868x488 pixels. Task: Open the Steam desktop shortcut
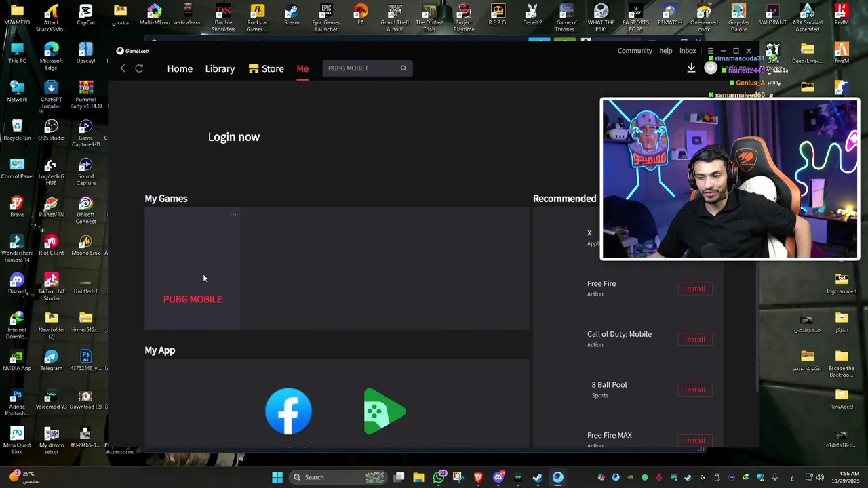tap(292, 16)
